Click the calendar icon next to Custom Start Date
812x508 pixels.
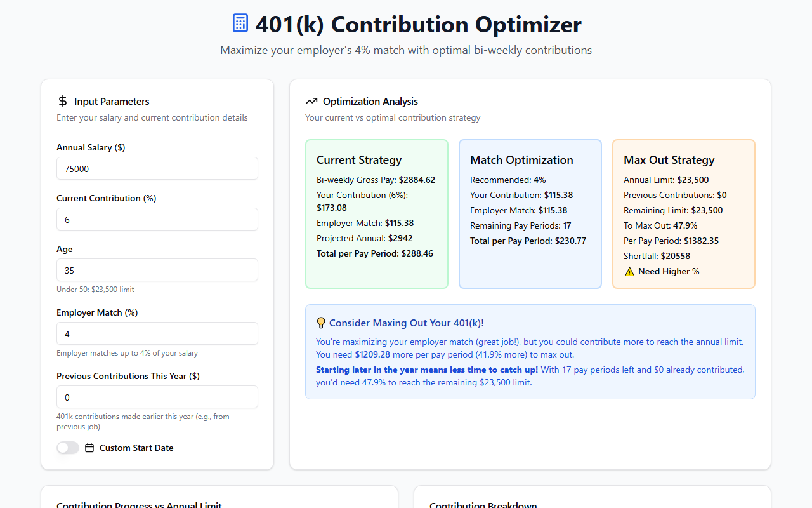[x=89, y=448]
